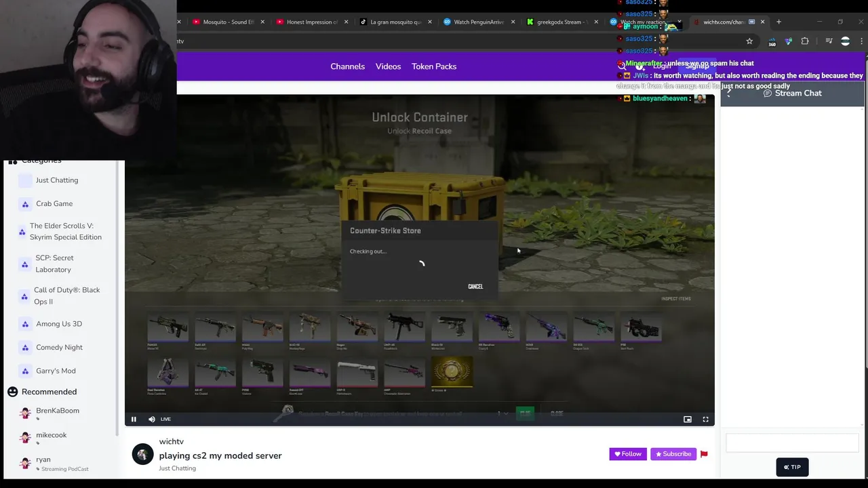Open the Channels menu item
Image resolution: width=868 pixels, height=488 pixels.
coord(347,66)
